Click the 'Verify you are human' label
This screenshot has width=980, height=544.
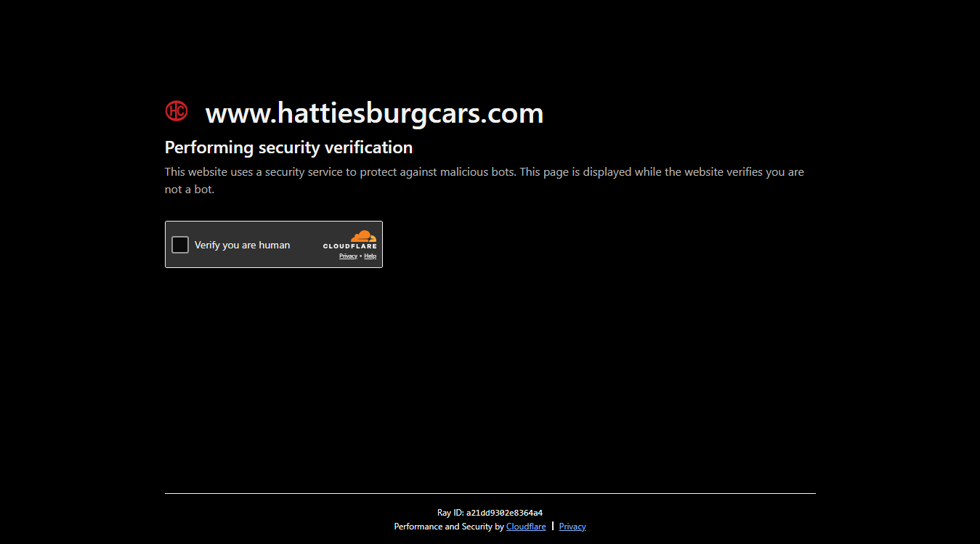242,245
